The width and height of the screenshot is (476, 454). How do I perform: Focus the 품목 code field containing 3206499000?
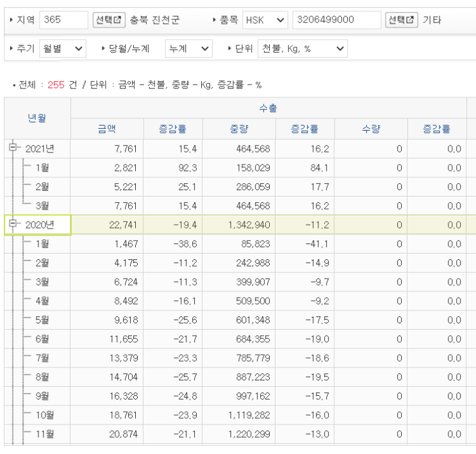pos(337,20)
